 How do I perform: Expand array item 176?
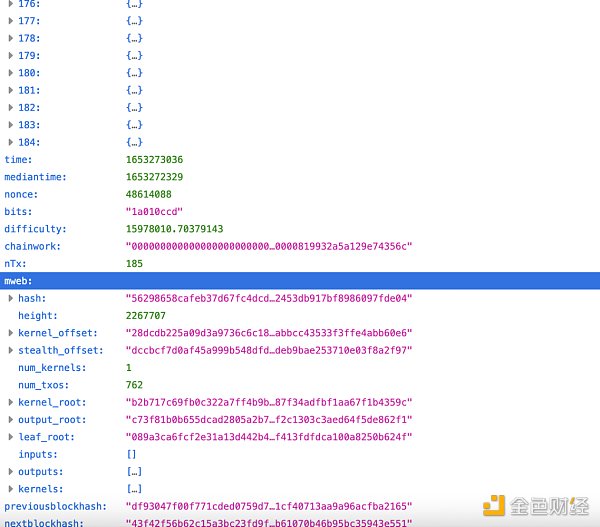[x=11, y=4]
